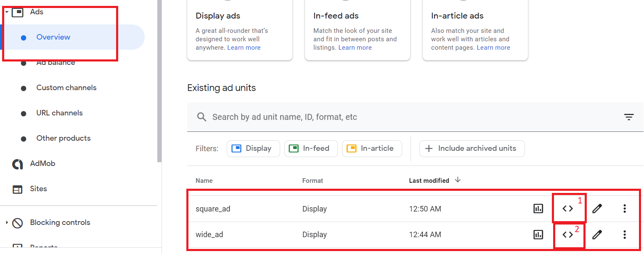Viewport: 644px width, 254px height.
Task: Click the code icon for square_ad
Action: pos(569,208)
